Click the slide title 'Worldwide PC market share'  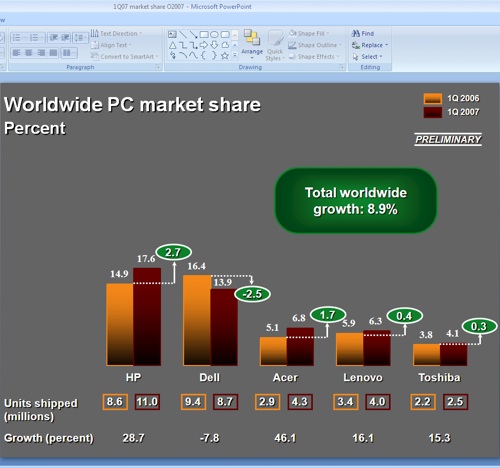point(132,104)
